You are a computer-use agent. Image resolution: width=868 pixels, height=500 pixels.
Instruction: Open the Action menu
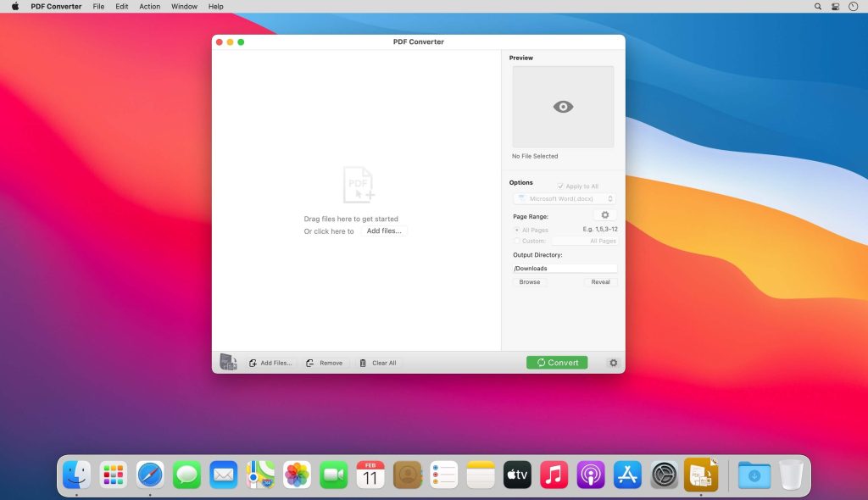point(149,6)
